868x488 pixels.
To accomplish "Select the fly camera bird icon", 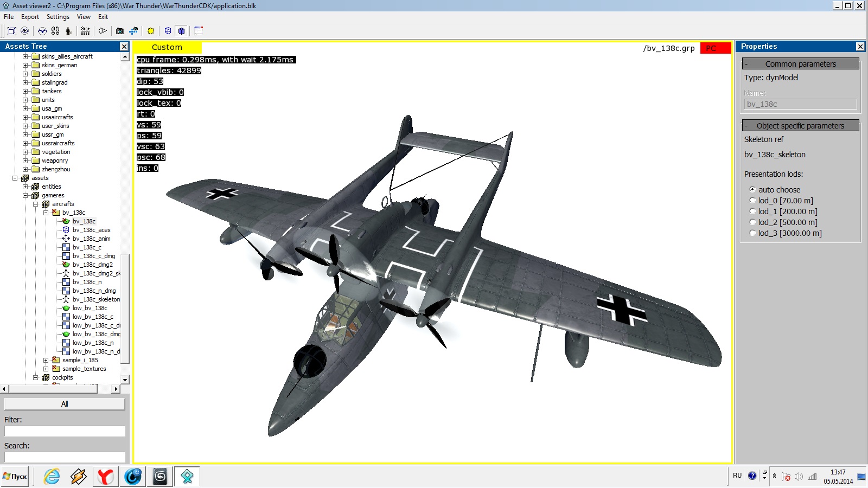I will click(42, 31).
